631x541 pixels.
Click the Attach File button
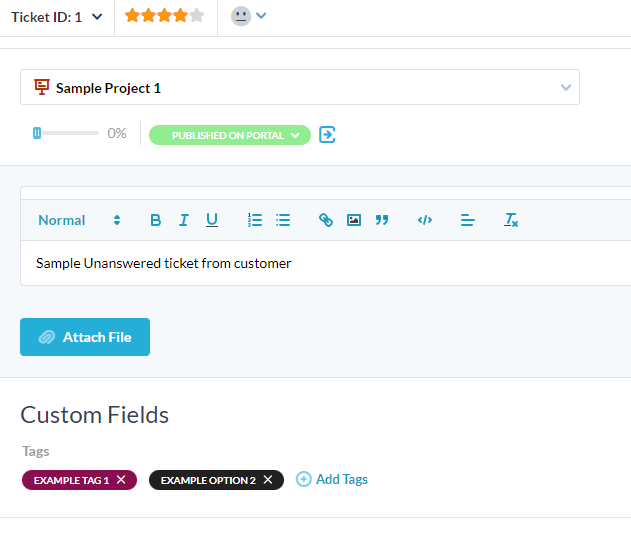click(x=85, y=337)
